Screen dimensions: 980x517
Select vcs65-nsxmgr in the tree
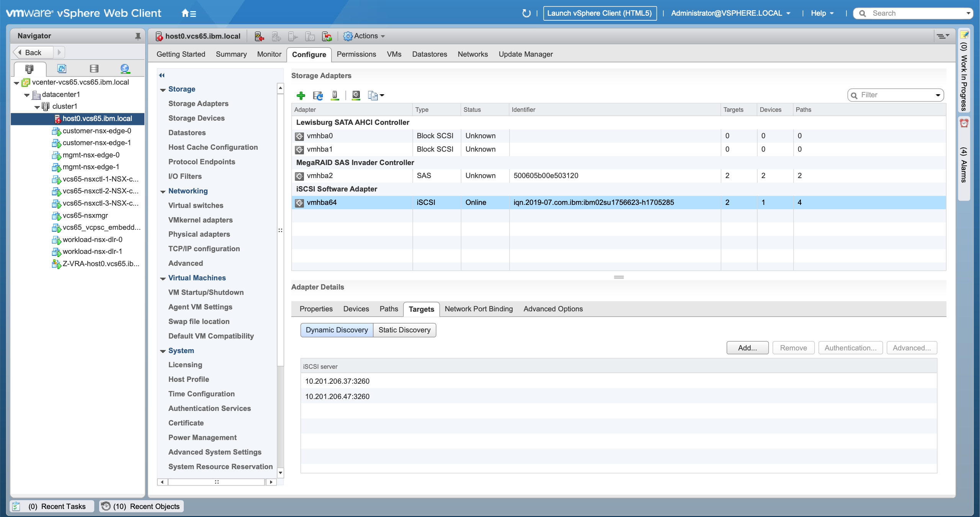(85, 216)
